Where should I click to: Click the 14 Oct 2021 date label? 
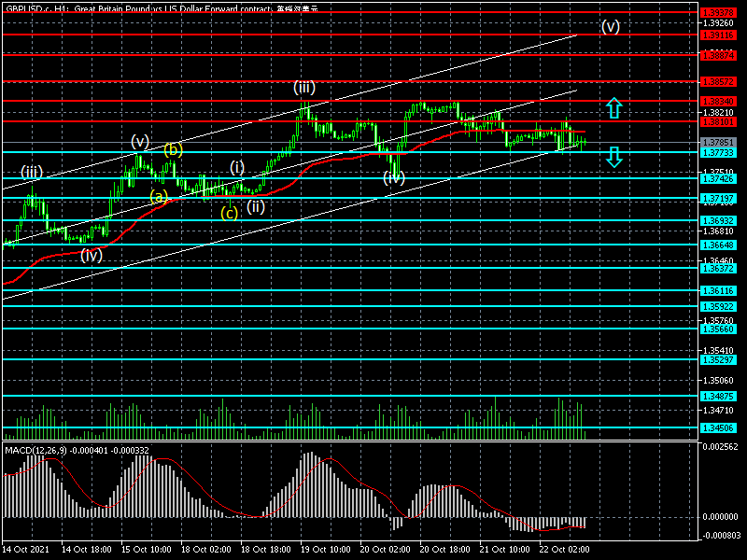[x=26, y=550]
